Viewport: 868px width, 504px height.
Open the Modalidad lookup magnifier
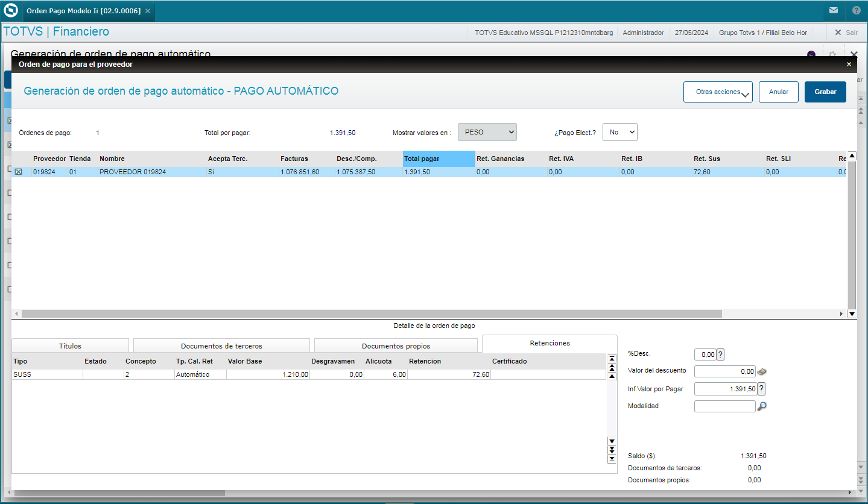point(762,406)
